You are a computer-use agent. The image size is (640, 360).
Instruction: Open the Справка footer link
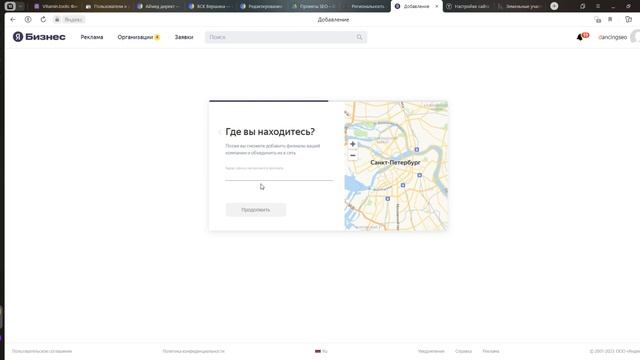pos(463,351)
